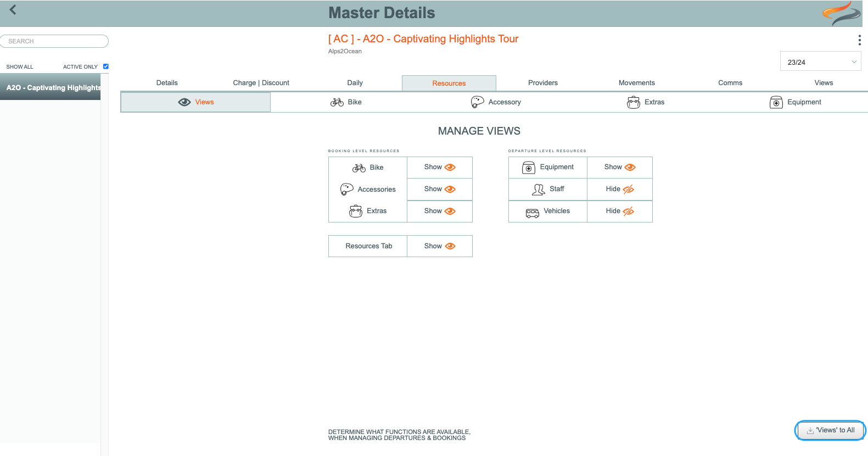Open the Accessory sub-tab
Image resolution: width=868 pixels, height=456 pixels.
[x=496, y=102]
